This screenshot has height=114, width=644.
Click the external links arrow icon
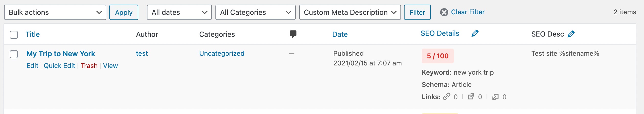coord(471,97)
